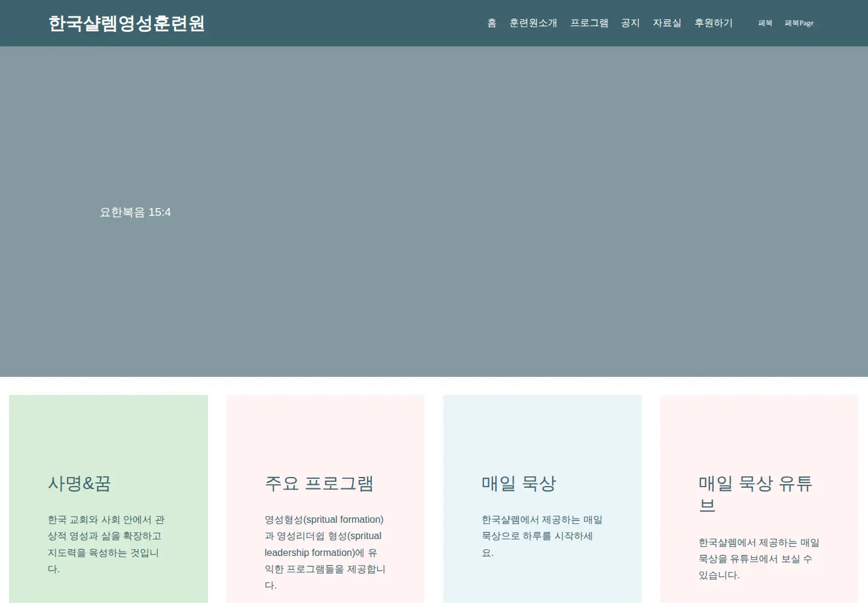
Task: Open the 후원하기 menu item
Action: 714,23
